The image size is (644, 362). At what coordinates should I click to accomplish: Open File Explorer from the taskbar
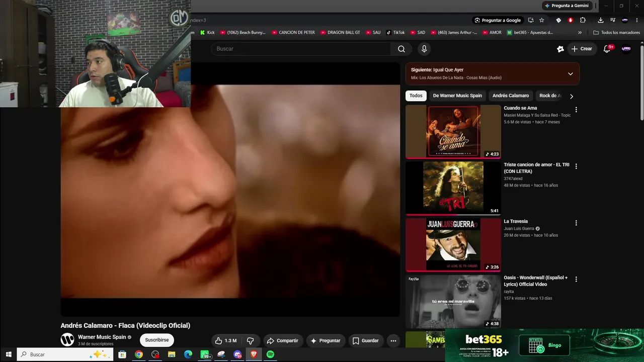pos(172,354)
